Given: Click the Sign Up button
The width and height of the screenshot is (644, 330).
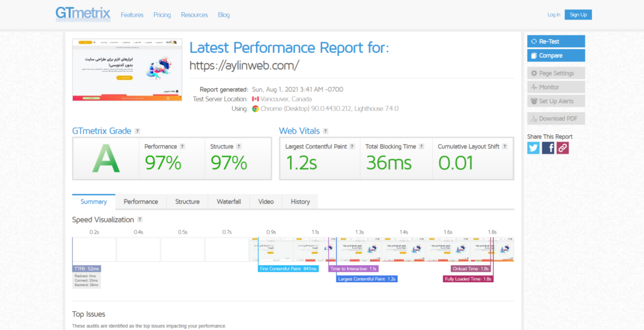Looking at the screenshot, I should (578, 14).
